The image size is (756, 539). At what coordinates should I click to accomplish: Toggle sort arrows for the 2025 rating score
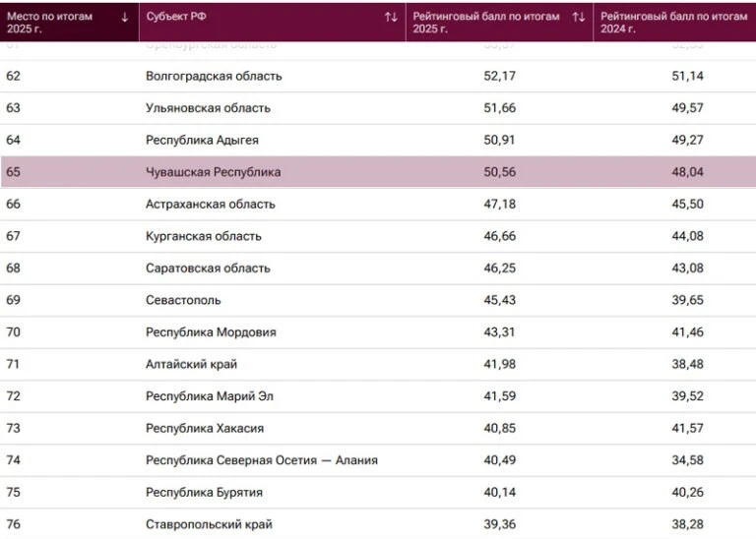(x=579, y=18)
